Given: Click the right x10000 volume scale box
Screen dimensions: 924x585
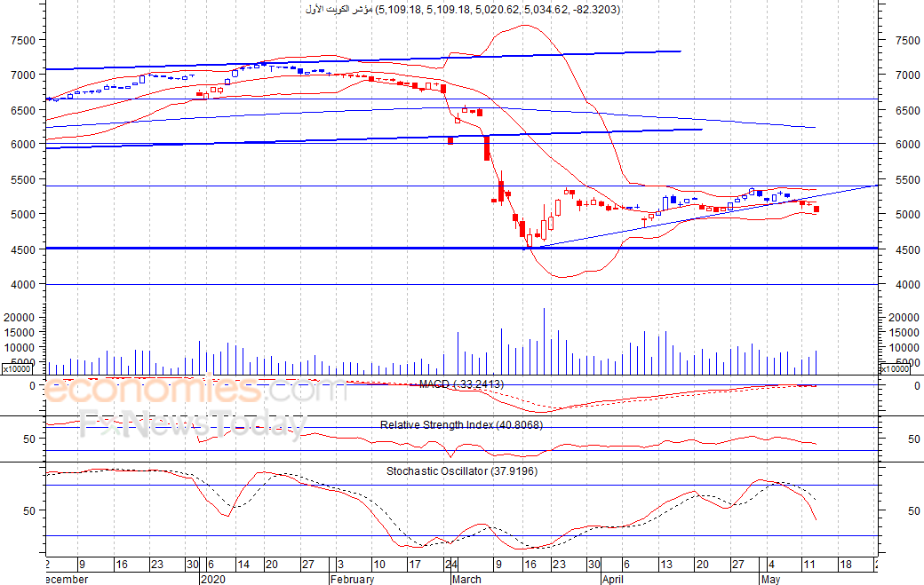Looking at the screenshot, I should point(894,369).
